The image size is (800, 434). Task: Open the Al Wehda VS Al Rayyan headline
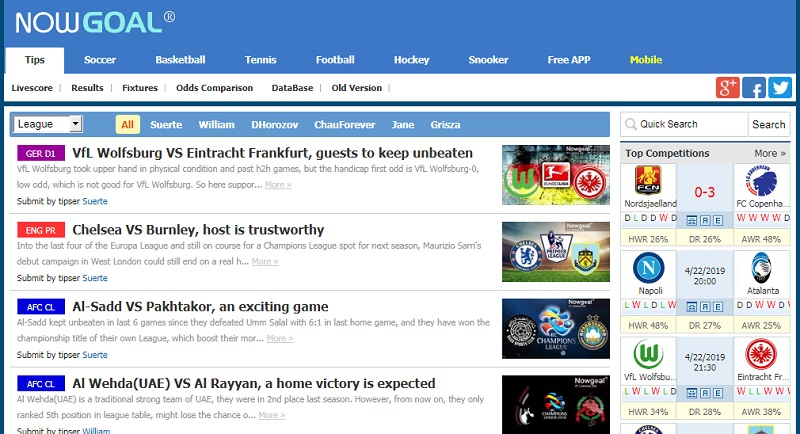tap(254, 384)
